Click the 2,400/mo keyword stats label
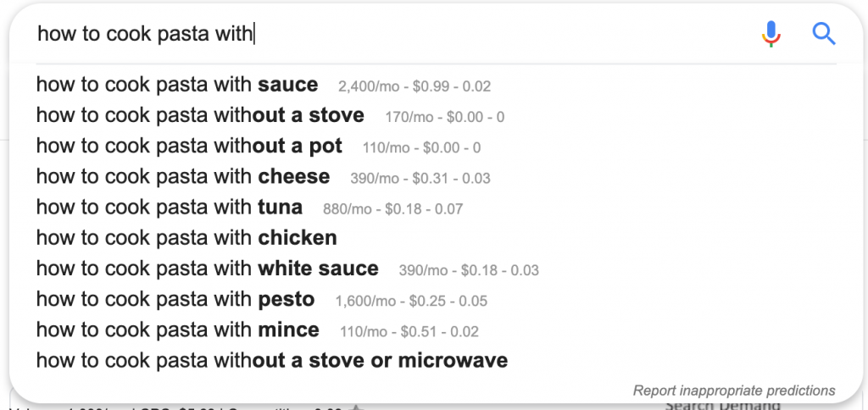Screen dimensions: 868x410 click(368, 86)
